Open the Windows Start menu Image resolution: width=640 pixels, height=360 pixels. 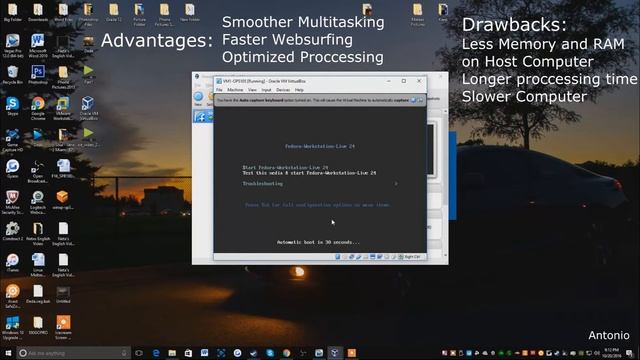point(8,353)
